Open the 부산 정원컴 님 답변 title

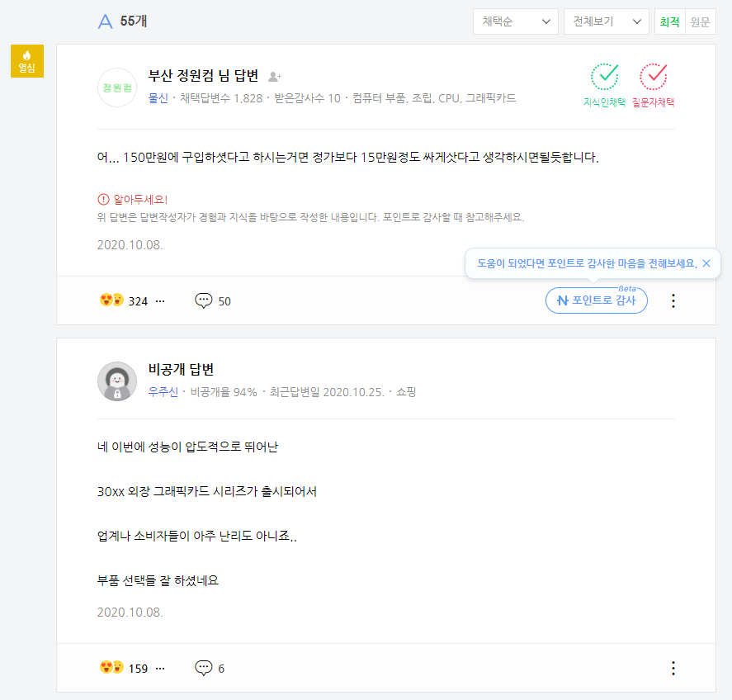(x=203, y=75)
